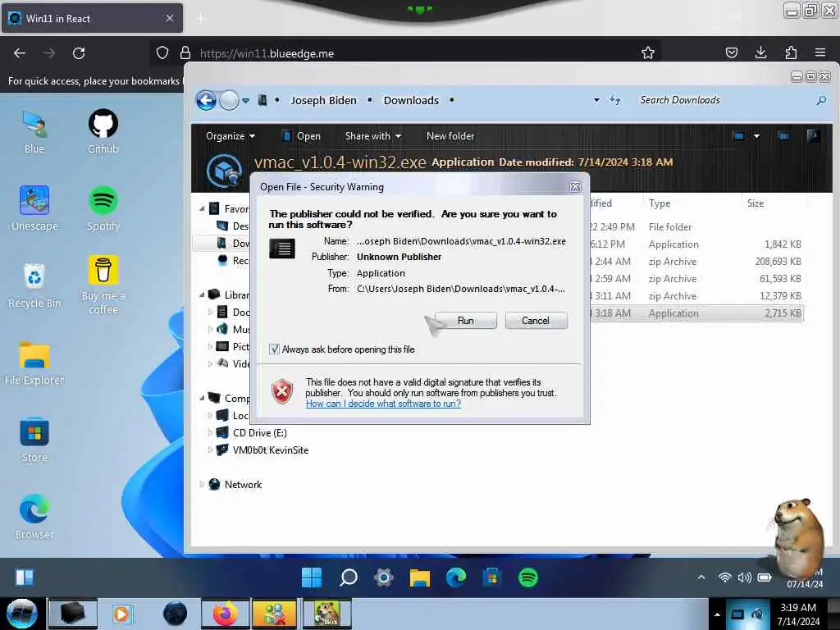Close the Open File Security Warning dialog
Screen dimensions: 840x630
[x=575, y=186]
